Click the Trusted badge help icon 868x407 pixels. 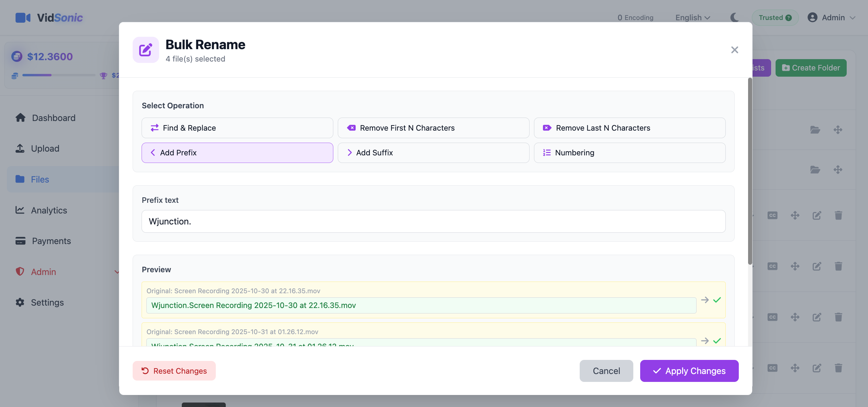[789, 18]
